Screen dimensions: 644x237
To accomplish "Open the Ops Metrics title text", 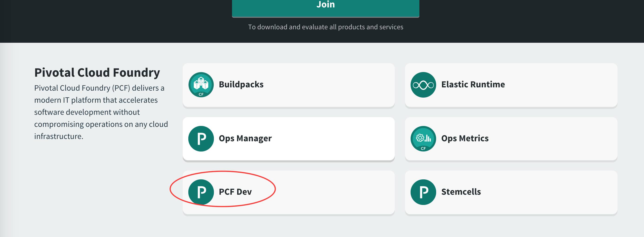I will (465, 138).
